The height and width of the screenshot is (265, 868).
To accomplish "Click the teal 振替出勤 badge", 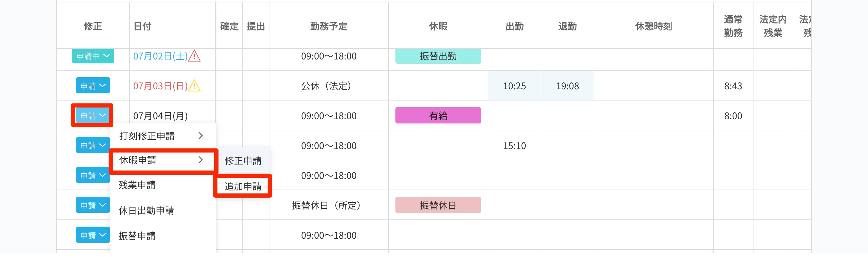I will pos(438,56).
